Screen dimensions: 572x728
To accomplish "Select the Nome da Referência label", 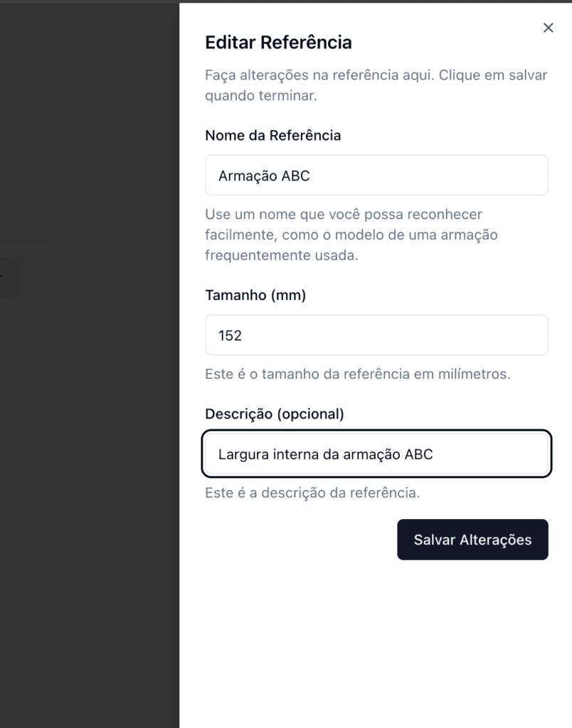I will pyautogui.click(x=272, y=135).
